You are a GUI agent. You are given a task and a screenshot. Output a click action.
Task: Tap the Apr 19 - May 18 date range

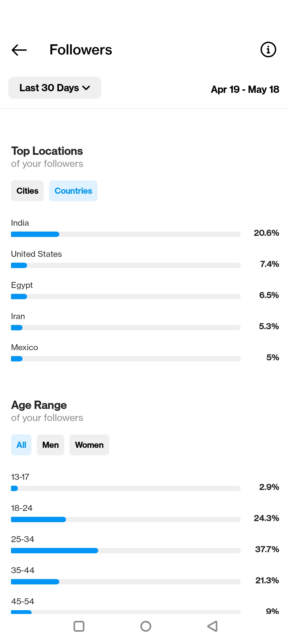(x=245, y=89)
